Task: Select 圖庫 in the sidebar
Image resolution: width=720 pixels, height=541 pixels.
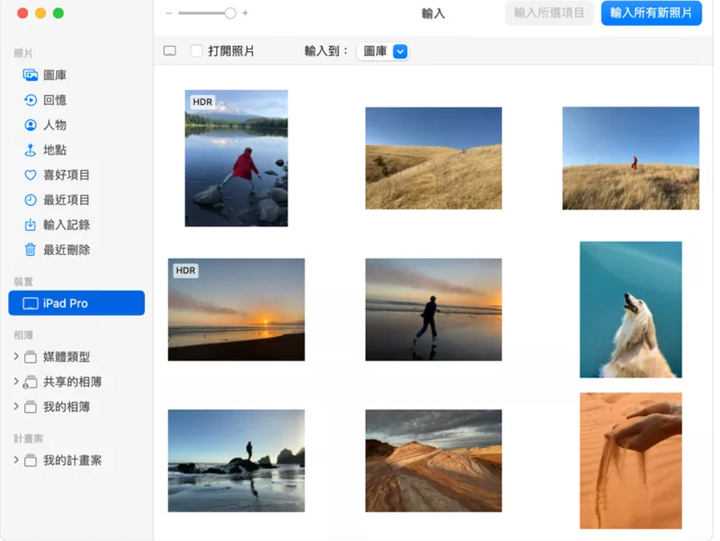Action: click(55, 75)
